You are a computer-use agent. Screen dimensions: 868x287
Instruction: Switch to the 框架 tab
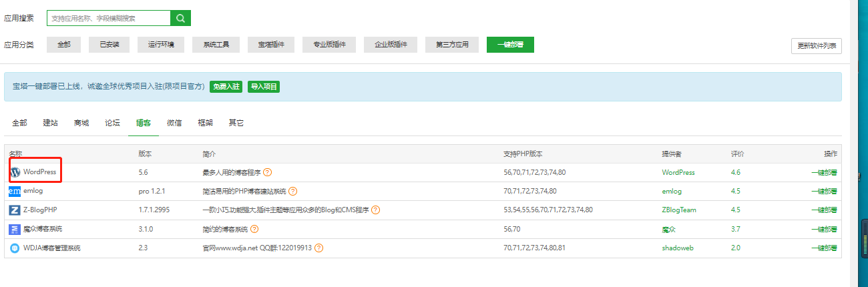coord(205,123)
